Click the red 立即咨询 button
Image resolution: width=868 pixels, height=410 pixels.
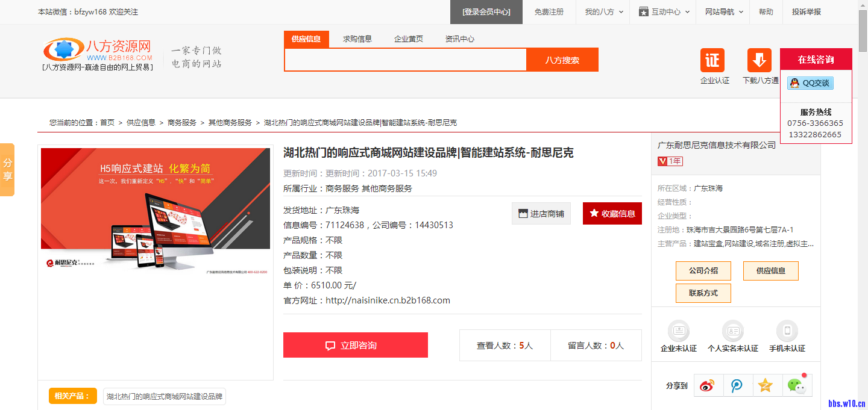[356, 345]
